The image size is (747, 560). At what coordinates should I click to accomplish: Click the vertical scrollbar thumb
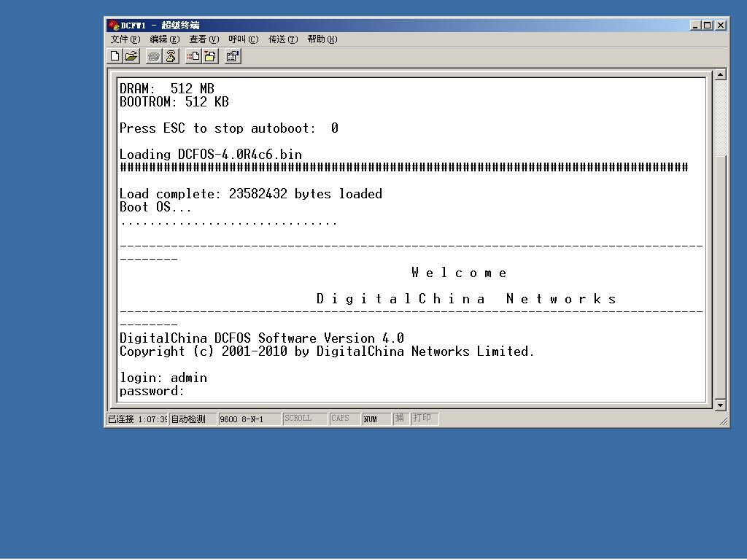(x=720, y=276)
